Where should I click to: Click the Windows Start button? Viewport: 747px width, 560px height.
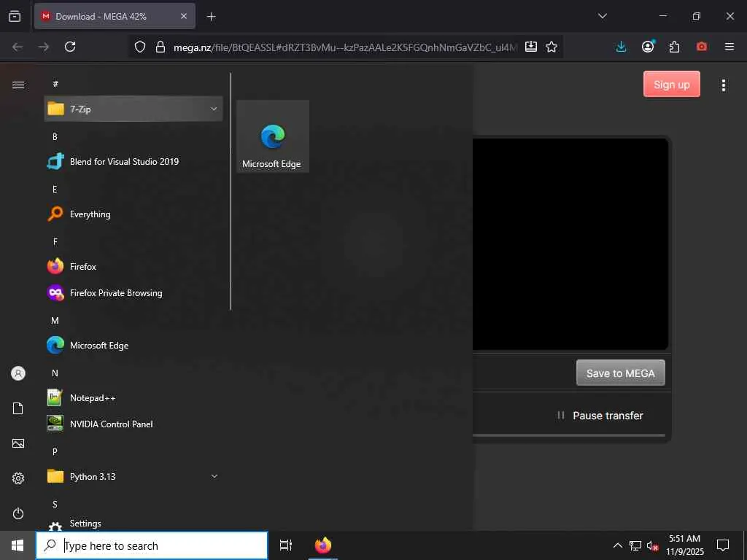(x=18, y=545)
